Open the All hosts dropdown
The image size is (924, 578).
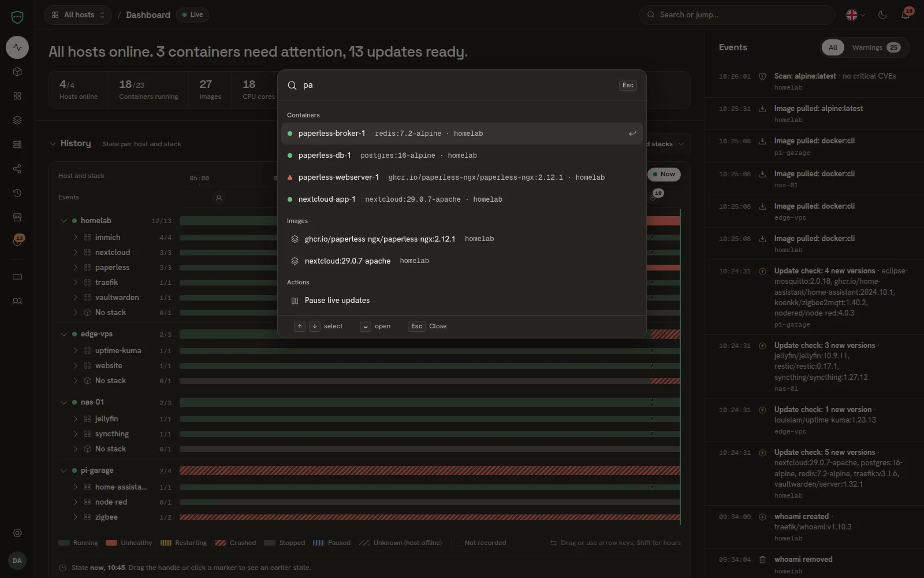tap(78, 15)
